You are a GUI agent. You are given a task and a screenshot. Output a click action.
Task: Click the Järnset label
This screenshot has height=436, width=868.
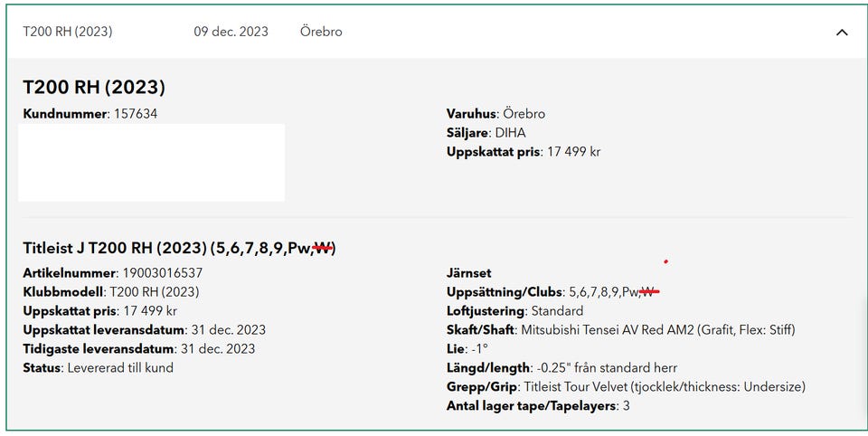[469, 273]
